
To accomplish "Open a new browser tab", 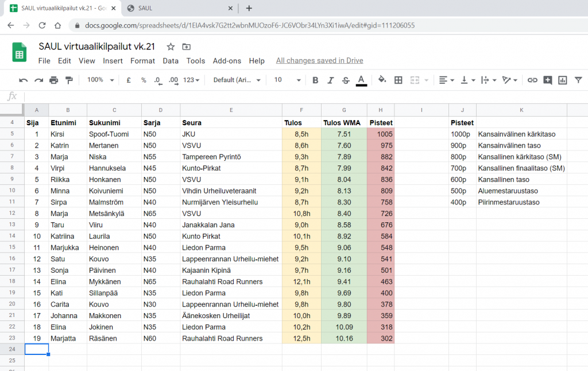I will point(249,8).
